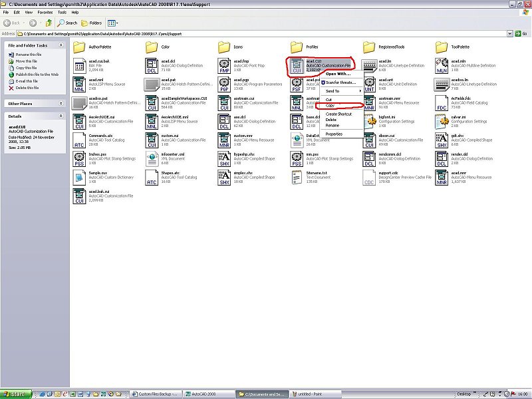The height and width of the screenshot is (399, 532).
Task: Select the acad.cui.bak BAK file icon
Action: coord(79,66)
